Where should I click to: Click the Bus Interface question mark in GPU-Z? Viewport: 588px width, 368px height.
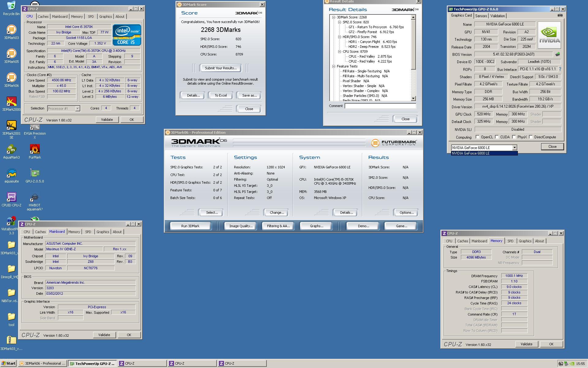click(x=560, y=69)
